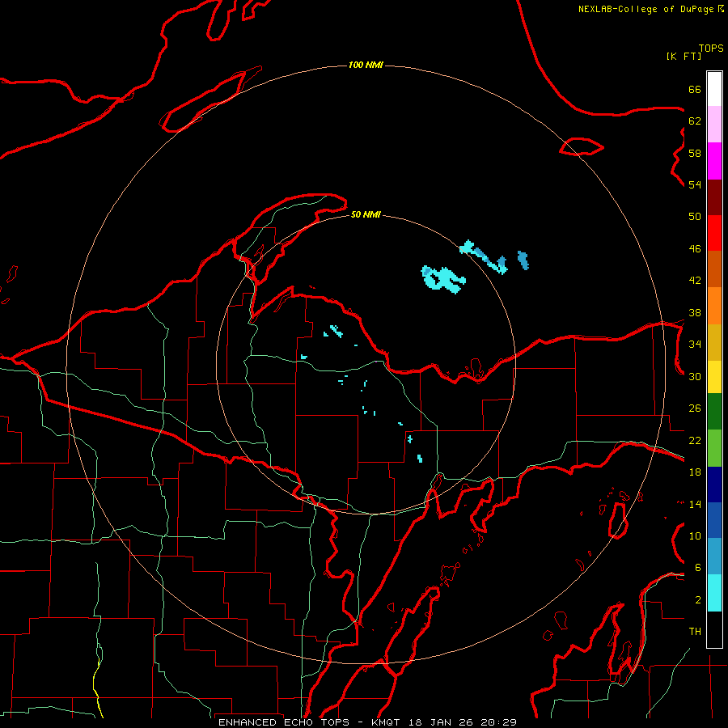This screenshot has height=728, width=728.
Task: Click the bright red band near 46 kft
Action: [x=714, y=233]
